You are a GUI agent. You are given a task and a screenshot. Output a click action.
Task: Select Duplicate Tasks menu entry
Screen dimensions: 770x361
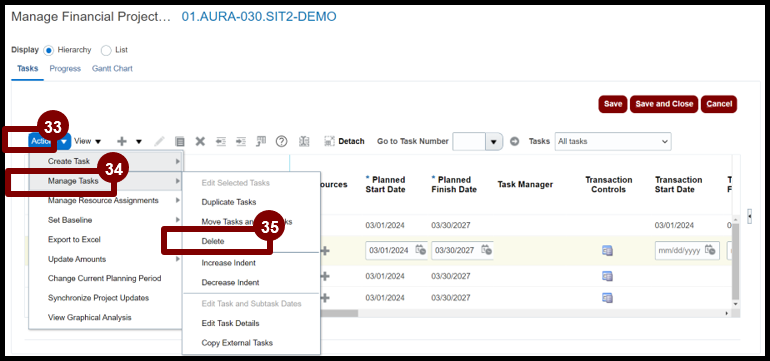pos(229,202)
